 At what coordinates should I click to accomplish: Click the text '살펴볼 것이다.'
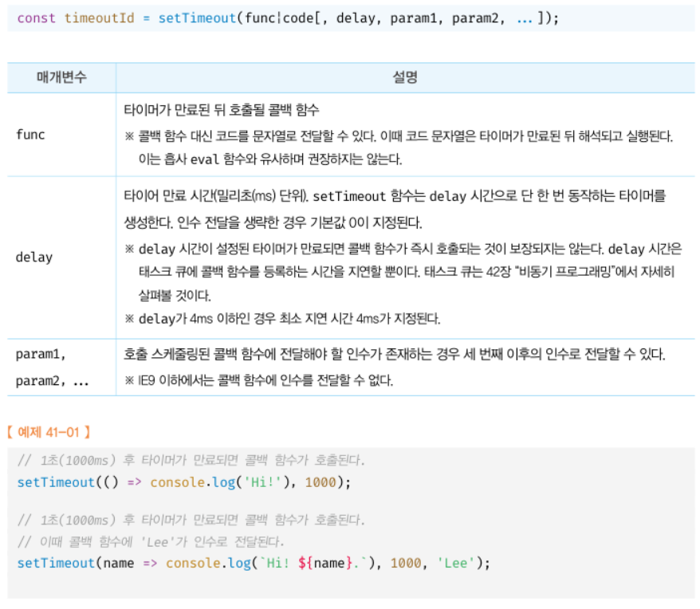175,295
